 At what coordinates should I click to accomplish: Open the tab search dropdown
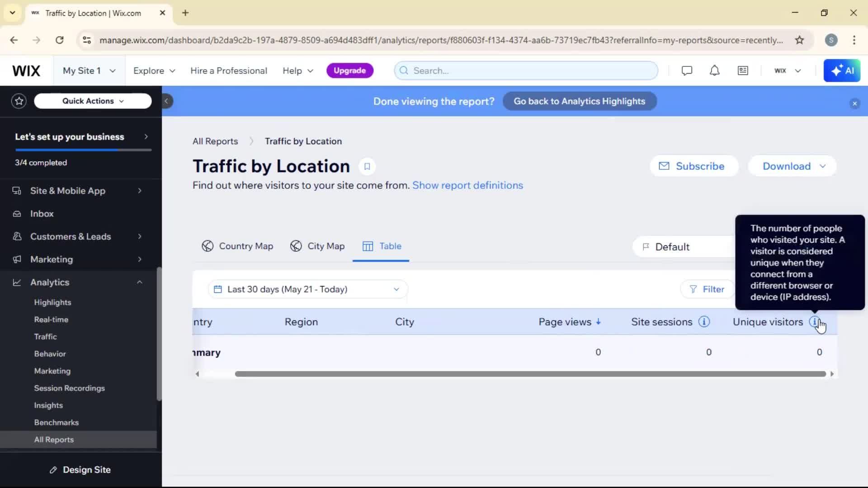pos(13,13)
